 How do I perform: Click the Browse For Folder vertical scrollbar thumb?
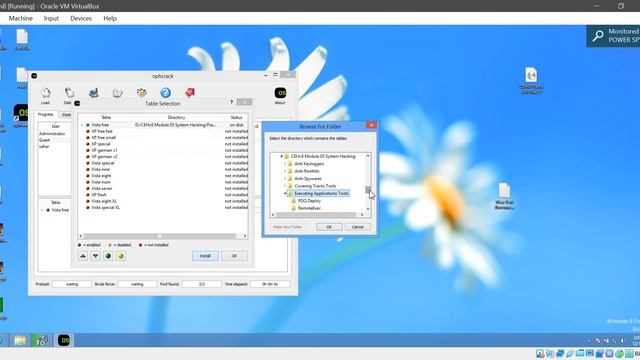coord(368,190)
